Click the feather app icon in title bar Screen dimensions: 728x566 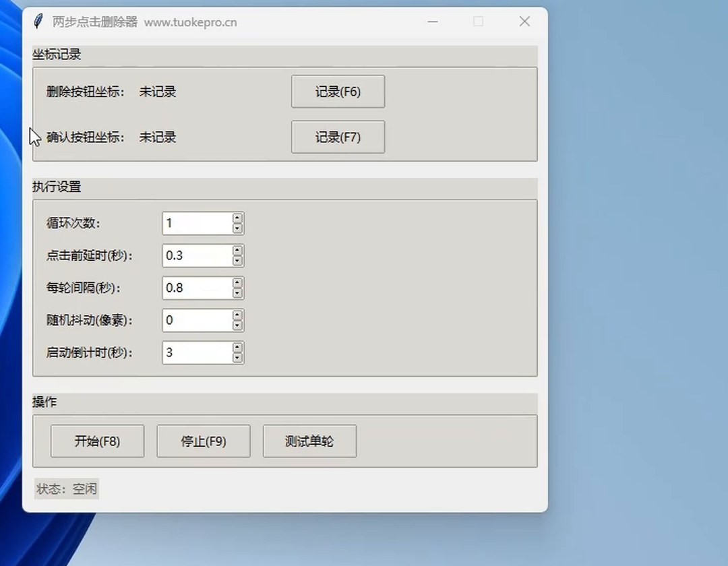coord(38,22)
